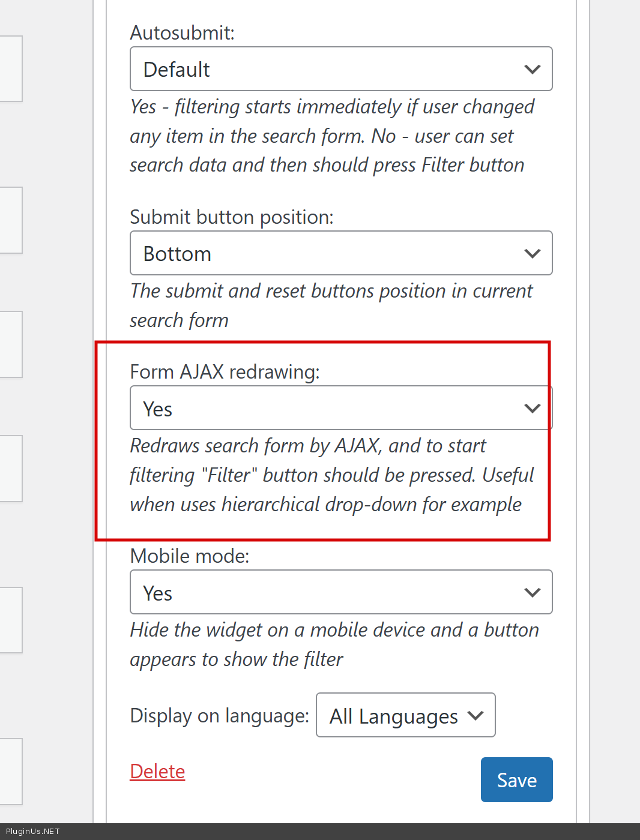
Task: Expand the Form AJAX redrawing select box
Action: click(324, 409)
